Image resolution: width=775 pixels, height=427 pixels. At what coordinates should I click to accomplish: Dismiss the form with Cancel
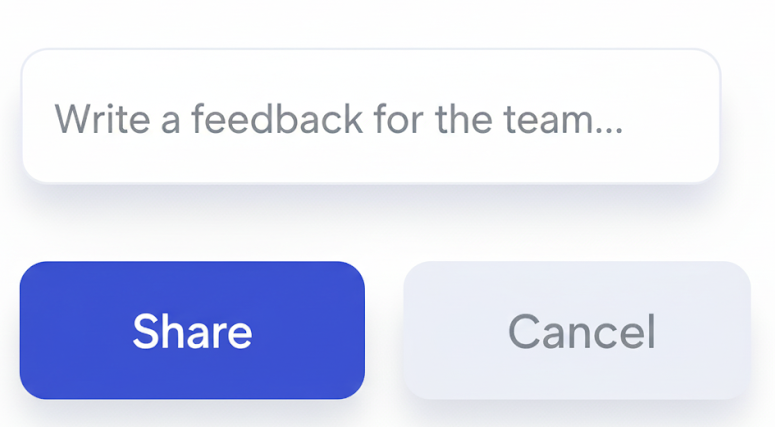click(577, 331)
